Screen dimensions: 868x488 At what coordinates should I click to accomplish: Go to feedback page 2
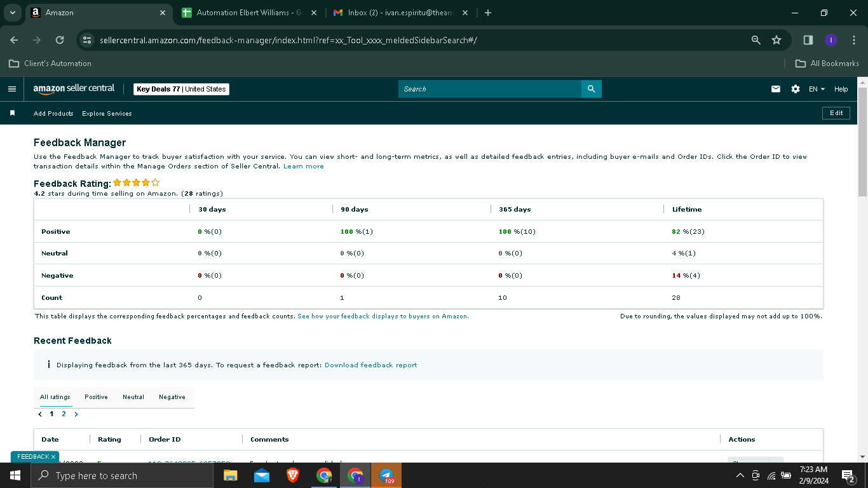click(64, 414)
